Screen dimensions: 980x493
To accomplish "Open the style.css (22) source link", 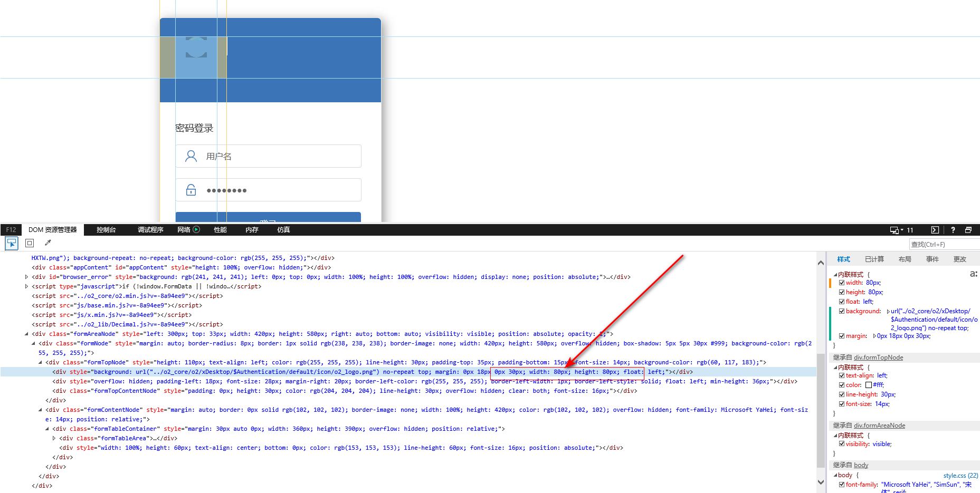I will point(960,476).
